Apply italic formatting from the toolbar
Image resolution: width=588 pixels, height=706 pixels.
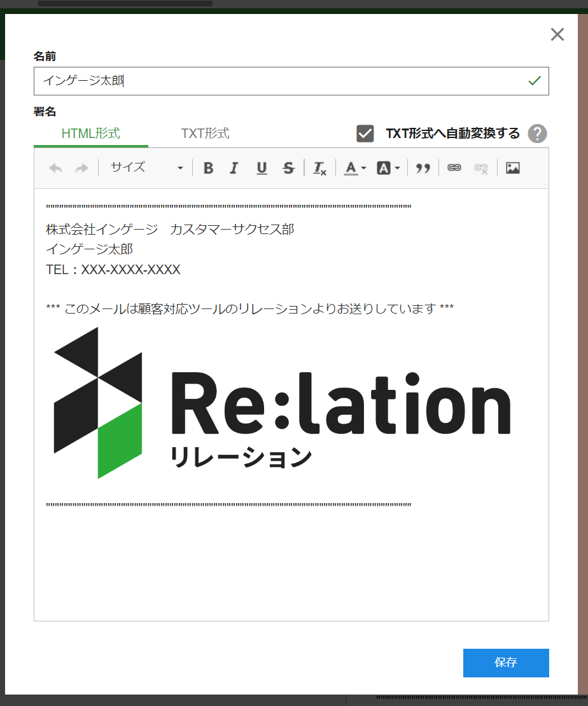point(234,168)
